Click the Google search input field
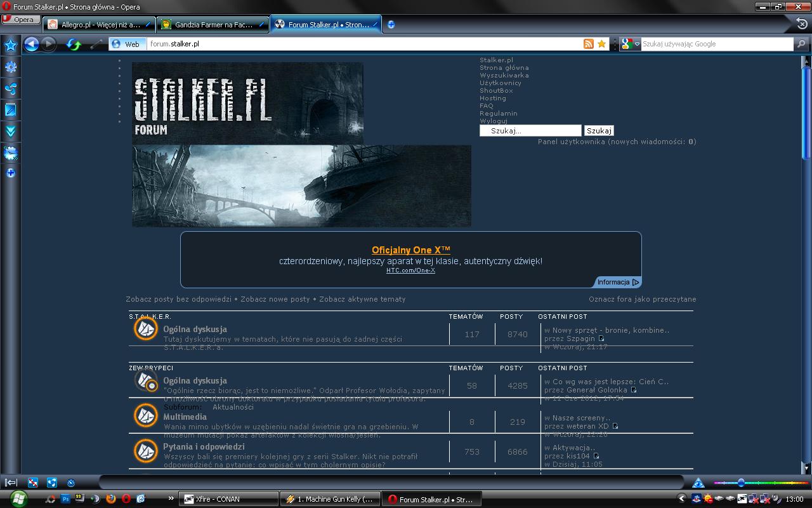The image size is (812, 508). [717, 44]
